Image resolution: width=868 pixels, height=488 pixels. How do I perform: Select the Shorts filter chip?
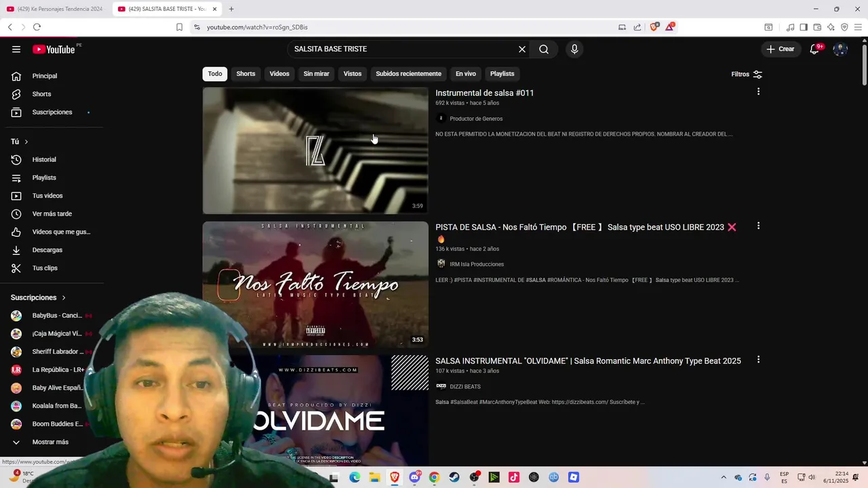click(245, 73)
